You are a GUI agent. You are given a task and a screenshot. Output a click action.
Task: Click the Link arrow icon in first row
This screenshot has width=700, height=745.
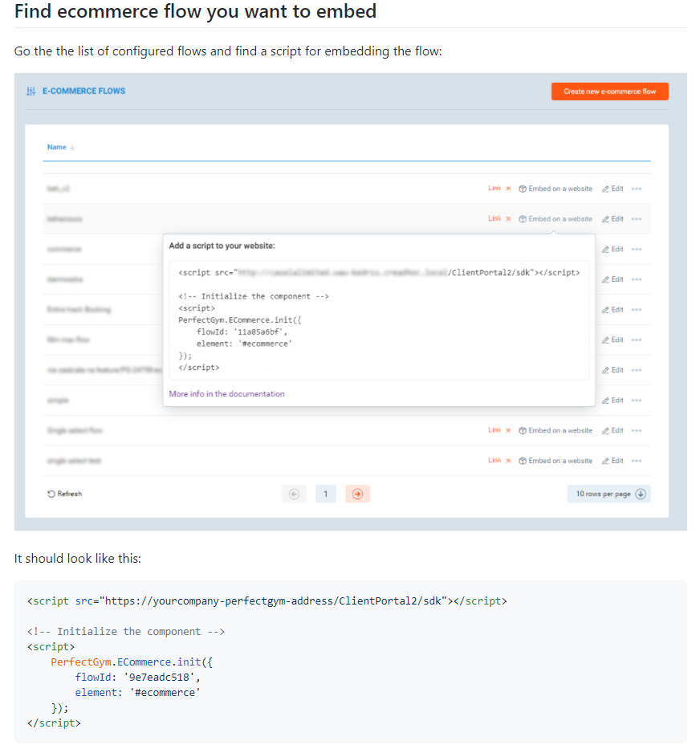click(x=508, y=189)
